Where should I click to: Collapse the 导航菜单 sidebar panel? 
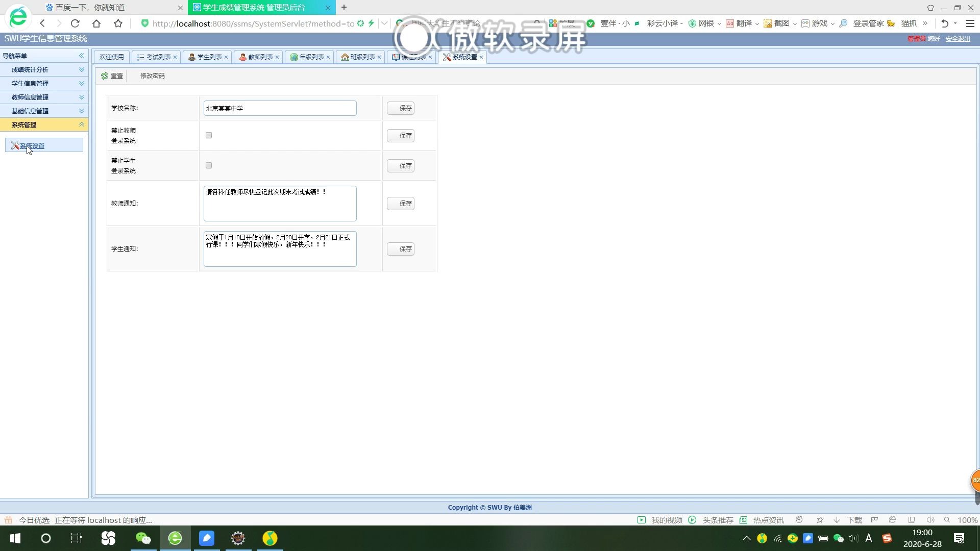tap(81, 56)
